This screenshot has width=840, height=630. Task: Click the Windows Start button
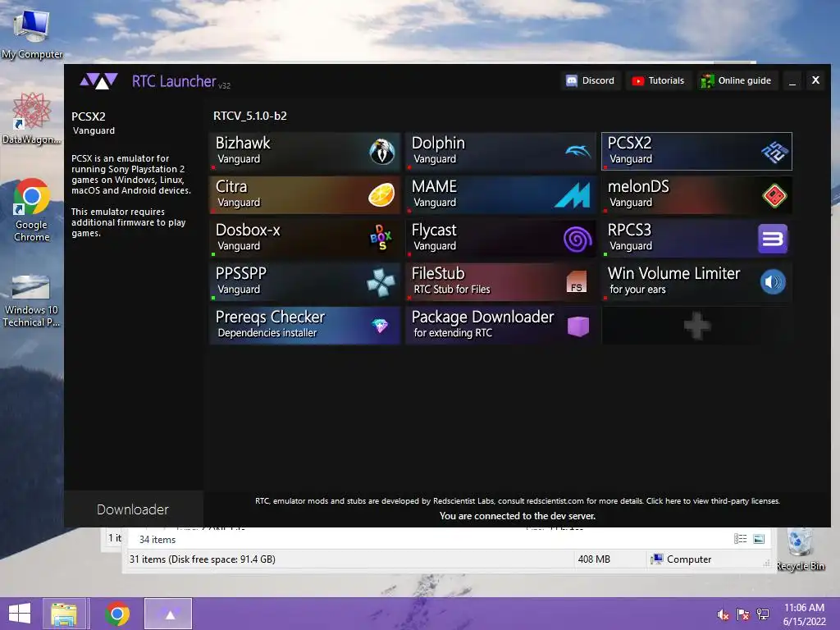[x=20, y=614]
